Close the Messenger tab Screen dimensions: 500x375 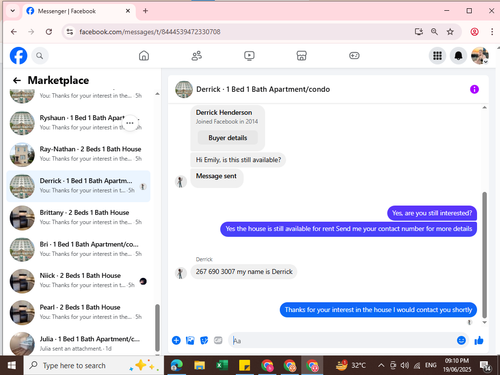(x=128, y=11)
